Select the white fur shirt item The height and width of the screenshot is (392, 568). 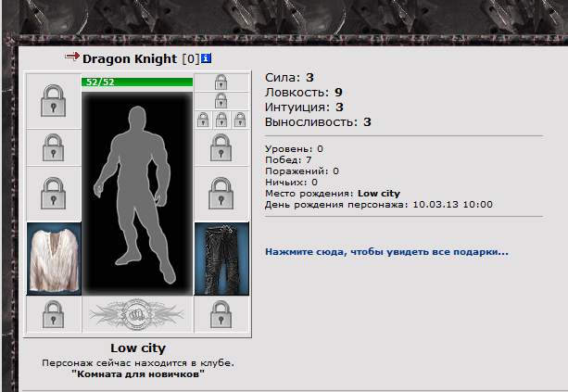pyautogui.click(x=54, y=259)
